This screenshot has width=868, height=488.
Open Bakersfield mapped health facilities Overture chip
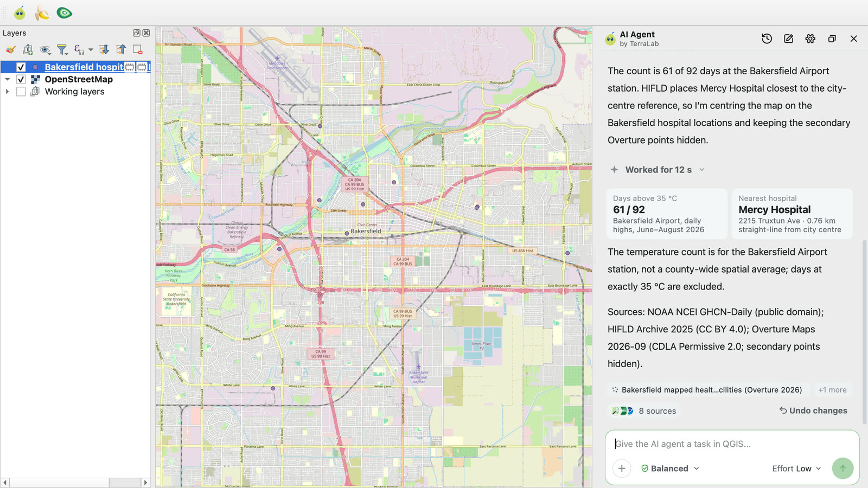click(707, 390)
